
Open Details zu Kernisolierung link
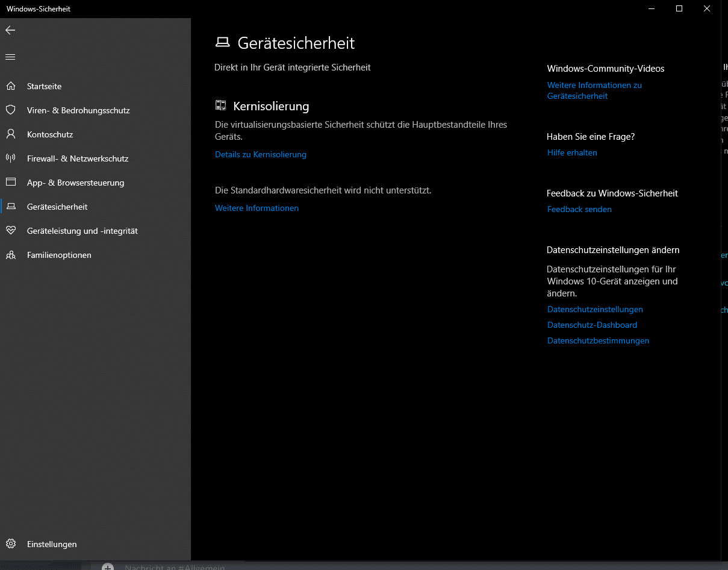(261, 155)
